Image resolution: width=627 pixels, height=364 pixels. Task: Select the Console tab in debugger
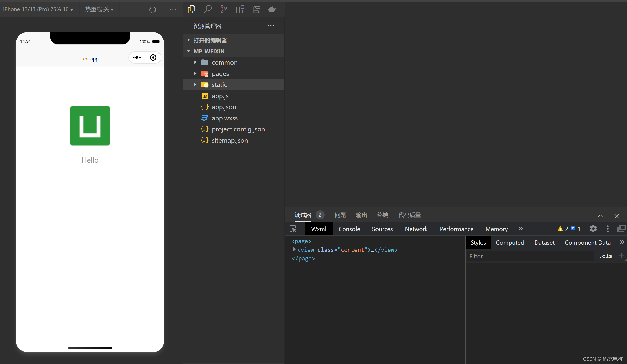(349, 229)
